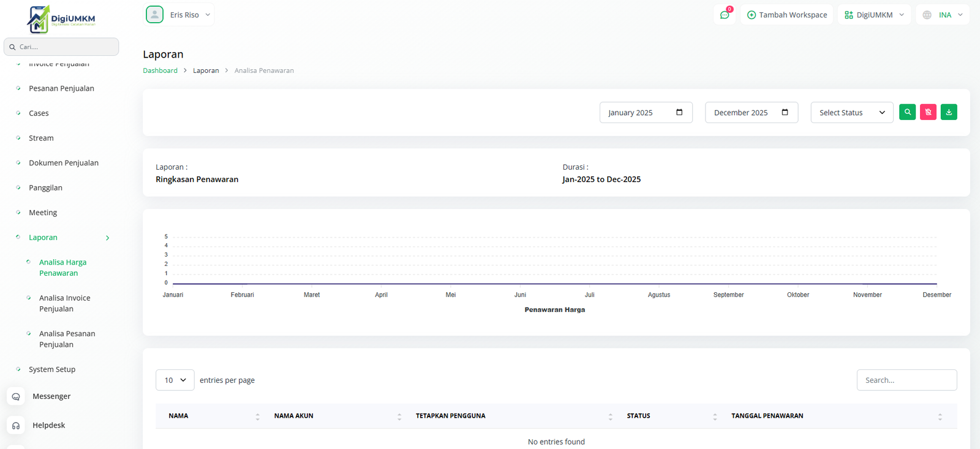
Task: Sort table by Nama column
Action: pyautogui.click(x=257, y=416)
